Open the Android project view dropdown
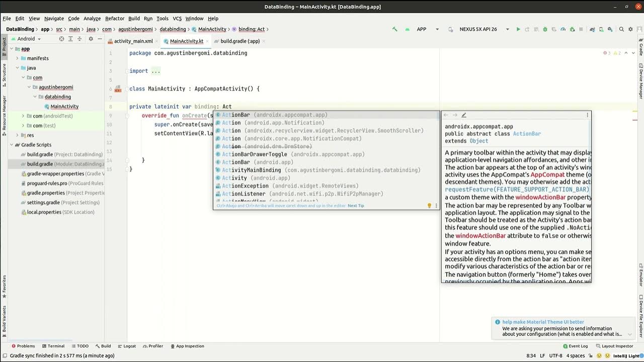This screenshot has width=644, height=362. [26, 39]
